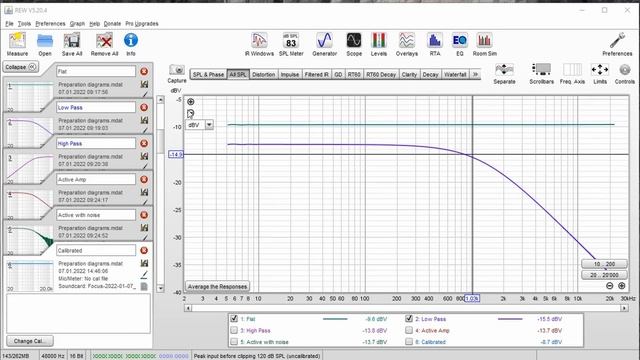Uncheck the 1: Flat trace checkbox
This screenshot has width=640, height=360.
(x=234, y=319)
